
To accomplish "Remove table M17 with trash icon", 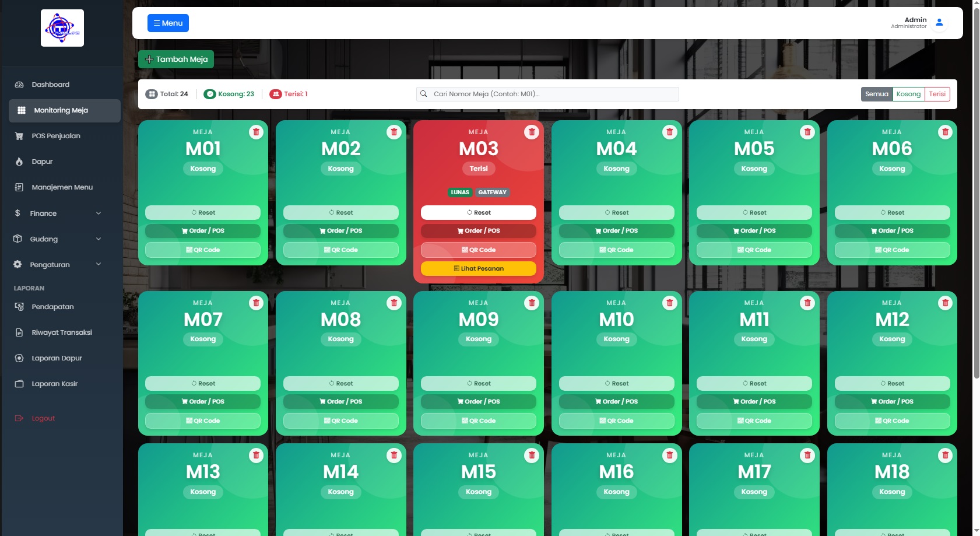I will pyautogui.click(x=807, y=456).
